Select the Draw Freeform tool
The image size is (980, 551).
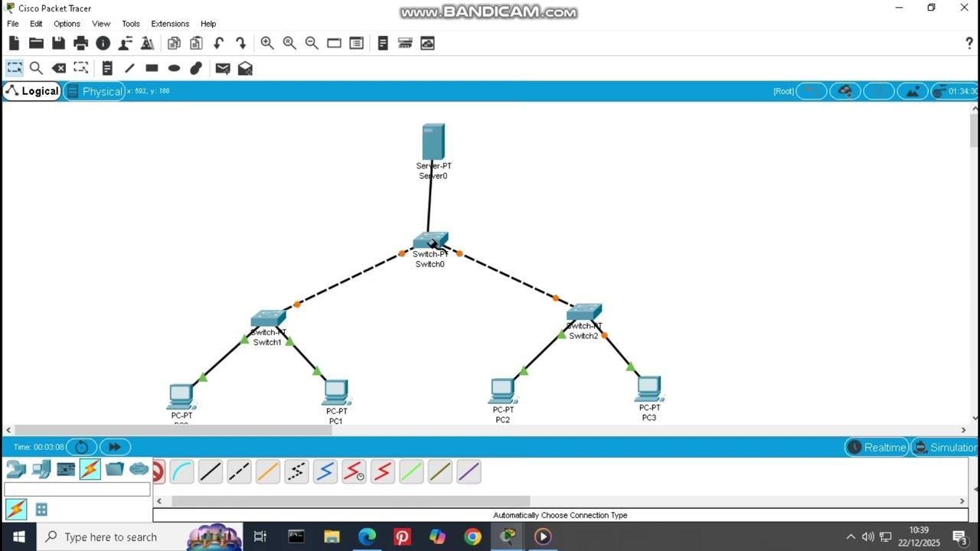point(196,68)
